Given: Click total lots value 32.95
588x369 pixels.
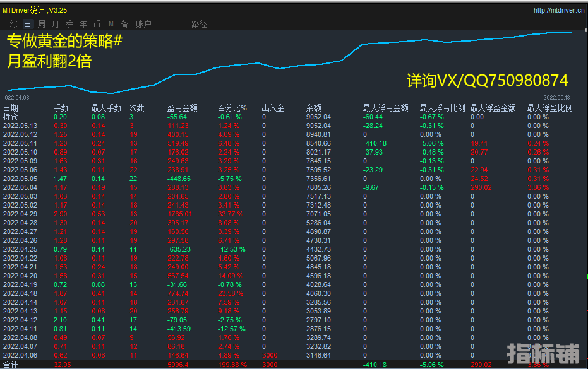Looking at the screenshot, I should click(x=63, y=365).
